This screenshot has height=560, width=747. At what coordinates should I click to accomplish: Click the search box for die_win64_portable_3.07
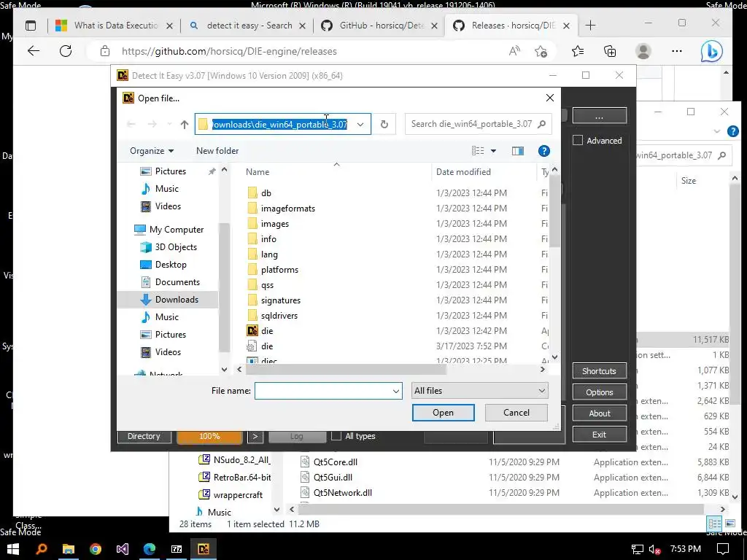(x=478, y=124)
